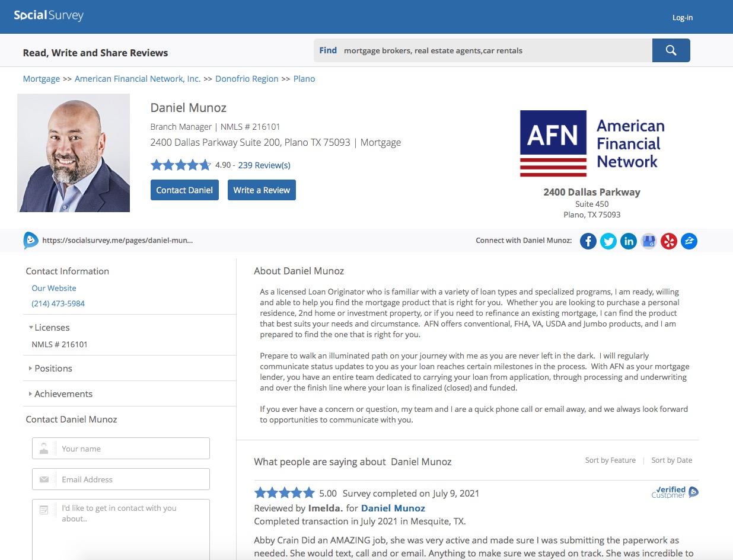The image size is (733, 560).
Task: Sort reviews by Feature
Action: tap(610, 460)
